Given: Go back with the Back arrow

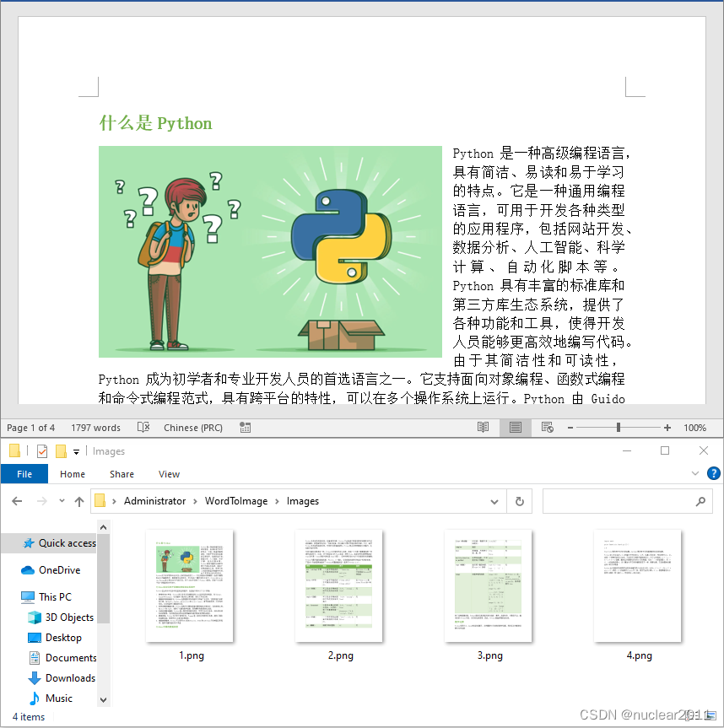Looking at the screenshot, I should pyautogui.click(x=17, y=501).
